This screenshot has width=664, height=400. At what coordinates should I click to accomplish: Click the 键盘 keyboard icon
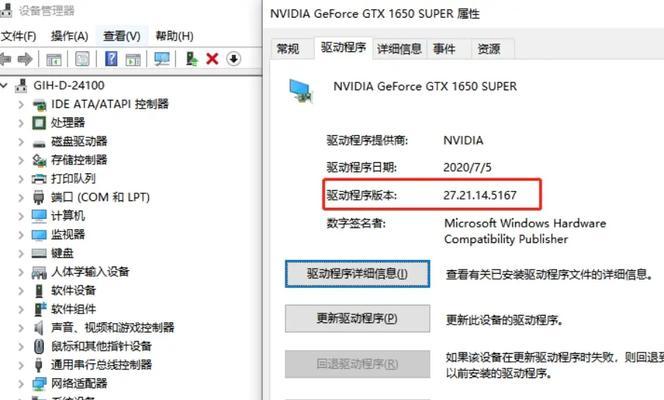pyautogui.click(x=39, y=253)
